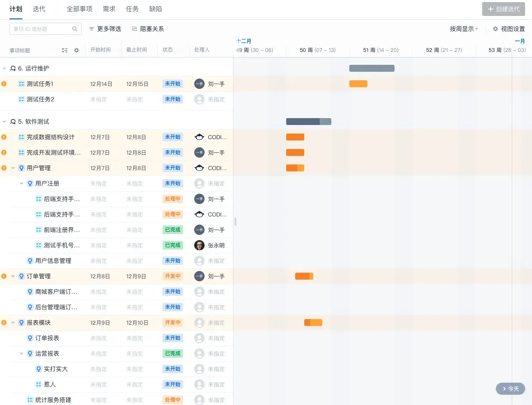The width and height of the screenshot is (532, 405).
Task: Click the 报表模块 Gantt progress bar
Action: [x=313, y=323]
